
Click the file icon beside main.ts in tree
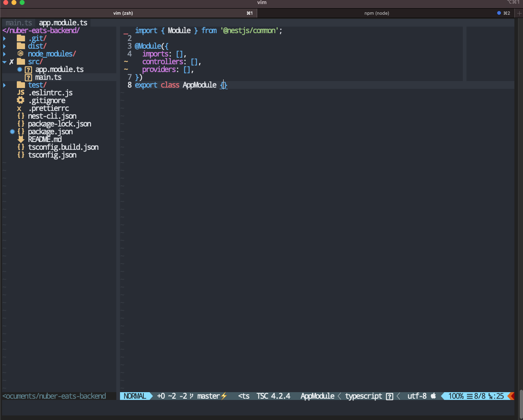coord(28,77)
